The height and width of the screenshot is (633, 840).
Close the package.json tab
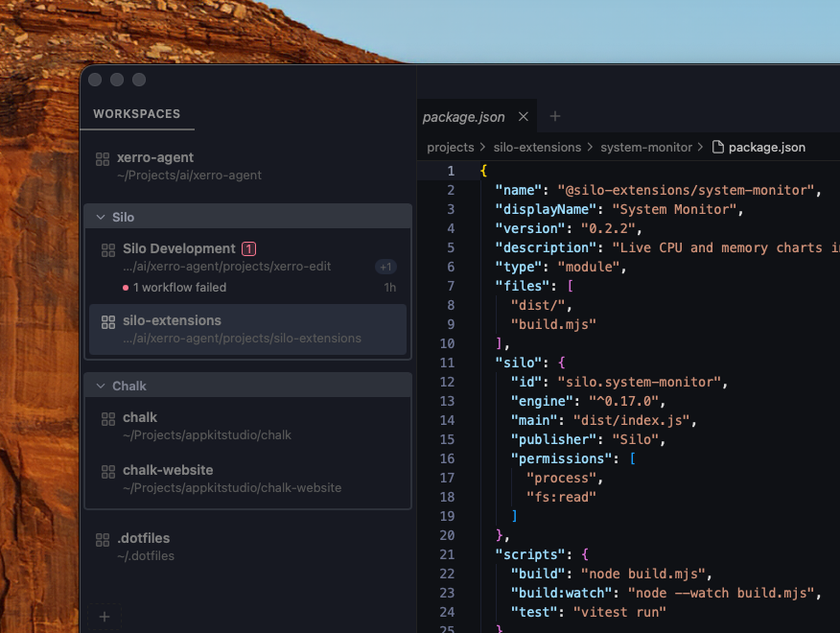pyautogui.click(x=524, y=116)
